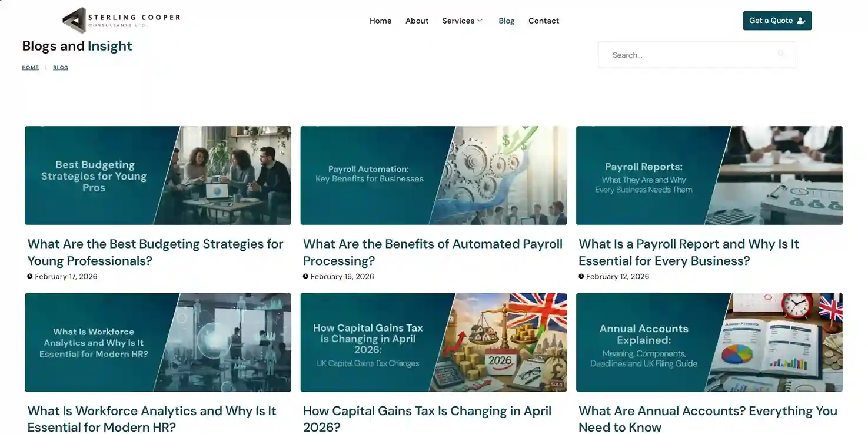Select the Blog navigation item

point(506,21)
